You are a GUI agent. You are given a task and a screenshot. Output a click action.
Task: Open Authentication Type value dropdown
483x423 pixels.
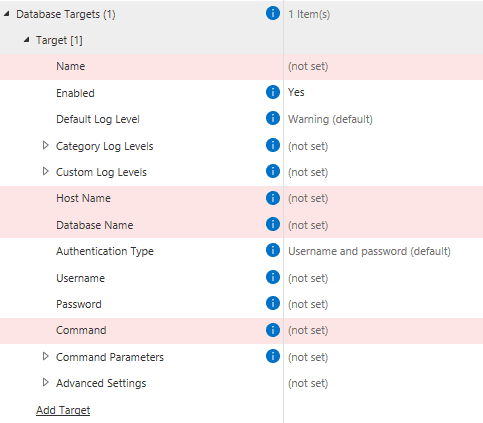click(x=383, y=251)
